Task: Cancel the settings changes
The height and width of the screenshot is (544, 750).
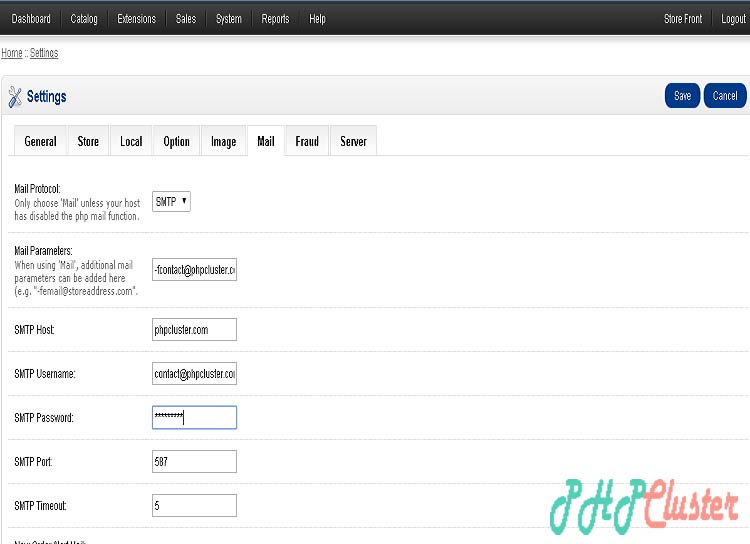Action: click(725, 95)
